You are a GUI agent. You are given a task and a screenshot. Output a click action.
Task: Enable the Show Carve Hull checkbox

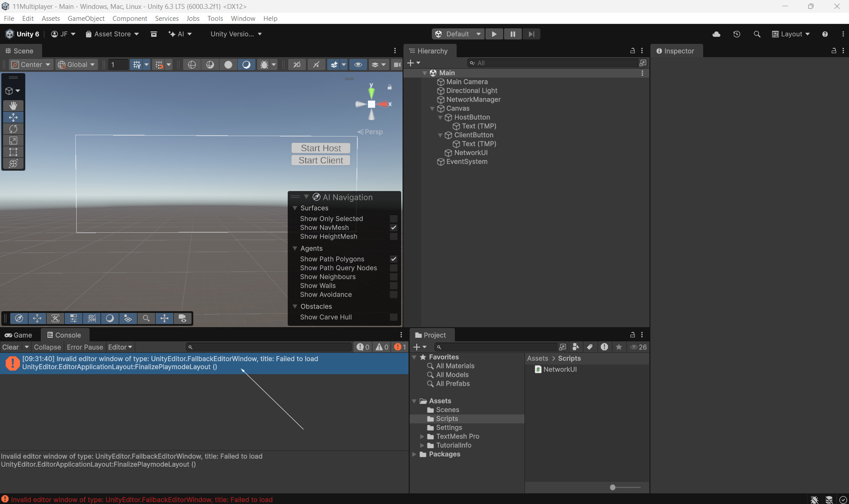[x=393, y=317]
